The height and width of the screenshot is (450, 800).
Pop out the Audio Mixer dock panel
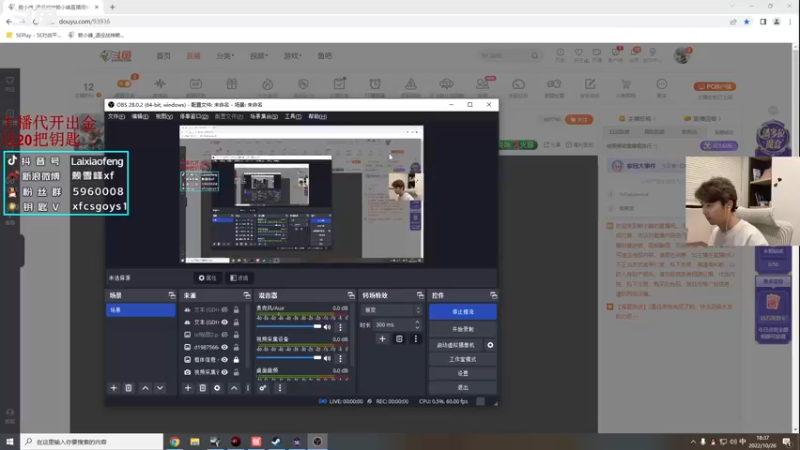351,295
